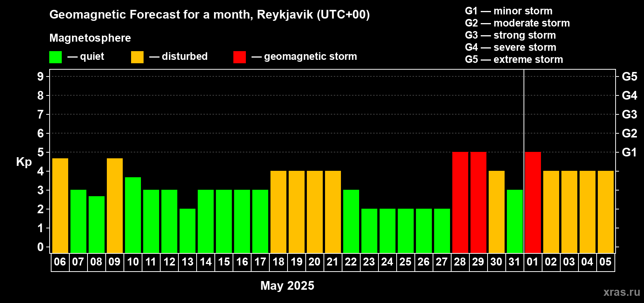Click date label "24" on x-axis

tap(387, 262)
